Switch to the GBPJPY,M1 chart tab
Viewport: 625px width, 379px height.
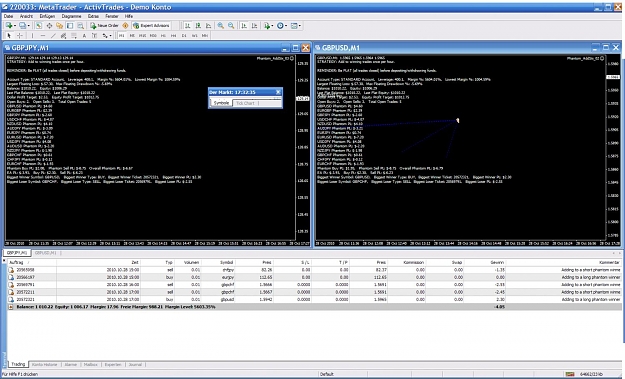17,253
